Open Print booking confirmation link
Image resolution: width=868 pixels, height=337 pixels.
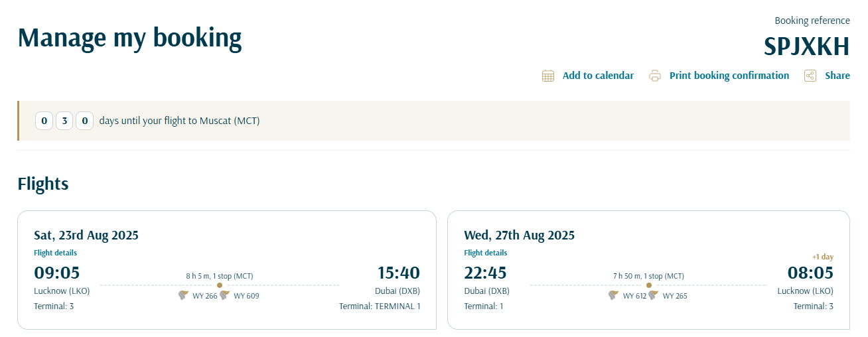tap(729, 76)
